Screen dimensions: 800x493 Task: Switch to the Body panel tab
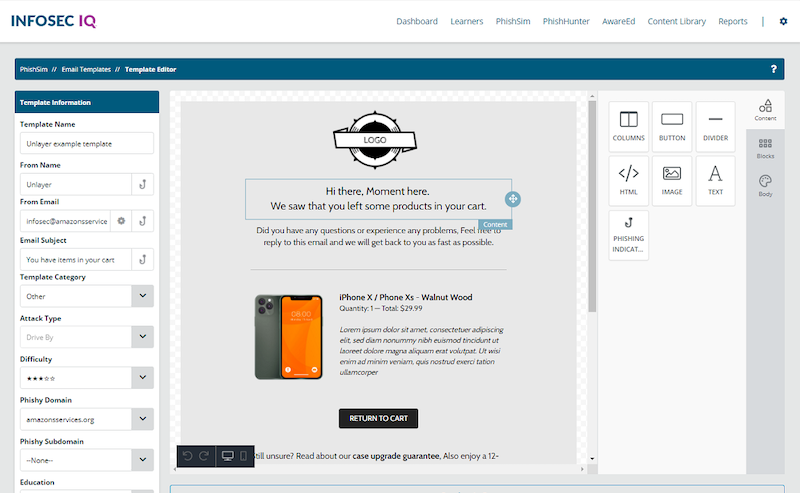[765, 186]
